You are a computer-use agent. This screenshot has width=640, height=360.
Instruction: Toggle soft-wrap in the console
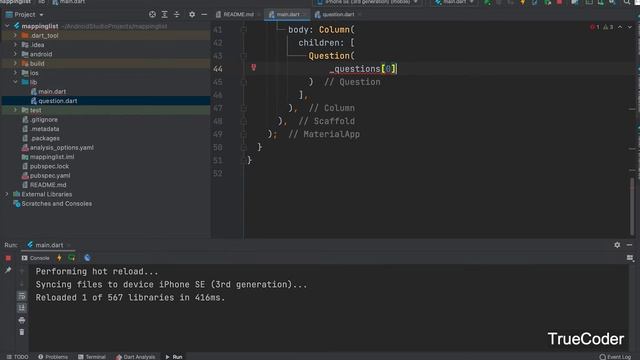click(x=22, y=296)
